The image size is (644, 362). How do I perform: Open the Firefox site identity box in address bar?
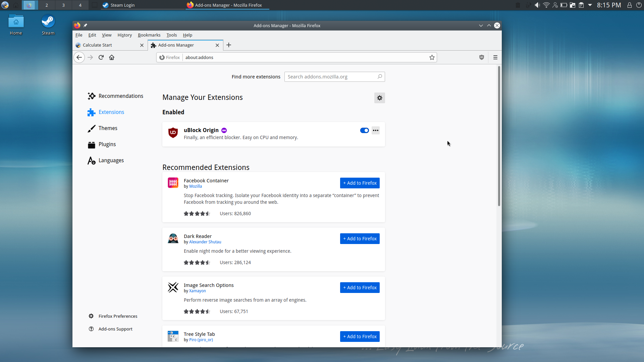tap(170, 57)
